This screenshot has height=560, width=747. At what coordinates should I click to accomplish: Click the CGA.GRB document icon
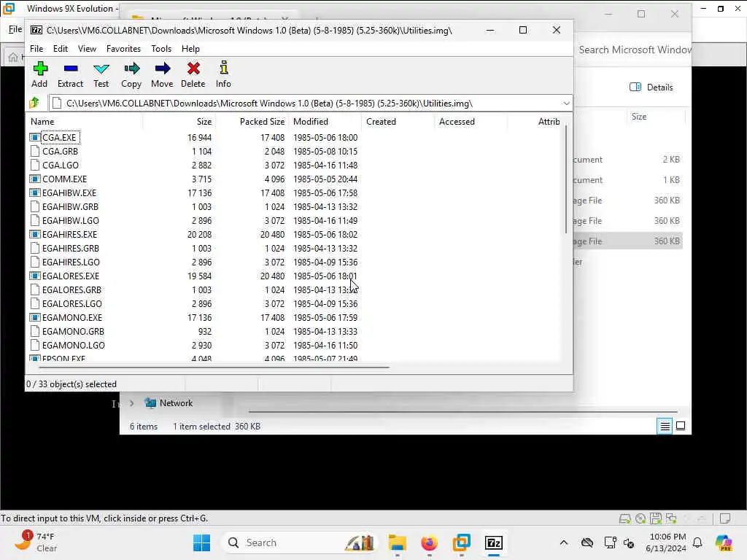34,152
